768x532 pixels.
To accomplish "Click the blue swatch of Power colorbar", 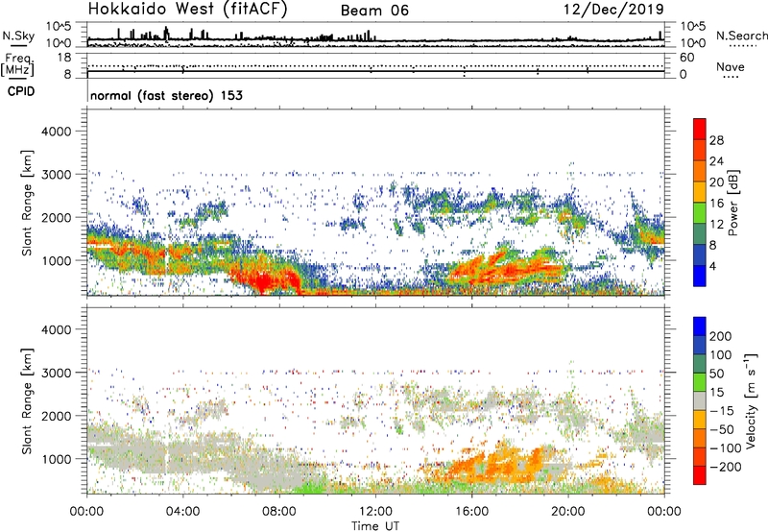I will pyautogui.click(x=700, y=277).
